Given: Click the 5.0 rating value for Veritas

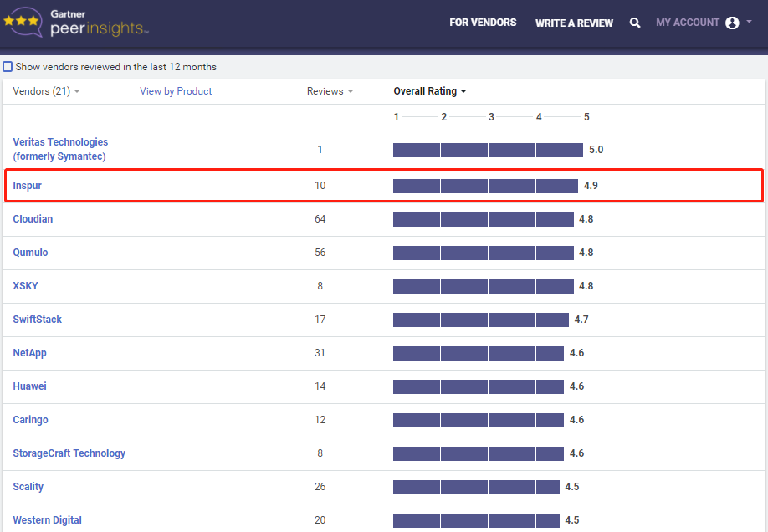Looking at the screenshot, I should tap(596, 150).
